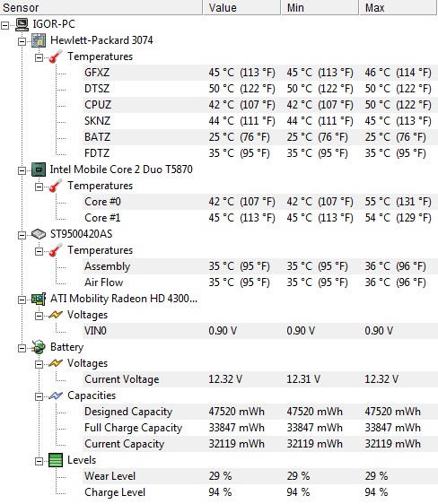Select the FDTZ temperature row
Screen dimensions: 438x504
click(x=260, y=153)
